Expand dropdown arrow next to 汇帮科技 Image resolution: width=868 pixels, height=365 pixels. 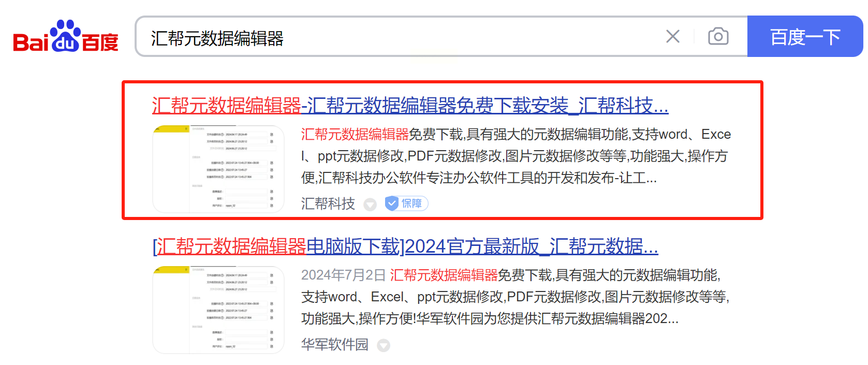point(370,205)
